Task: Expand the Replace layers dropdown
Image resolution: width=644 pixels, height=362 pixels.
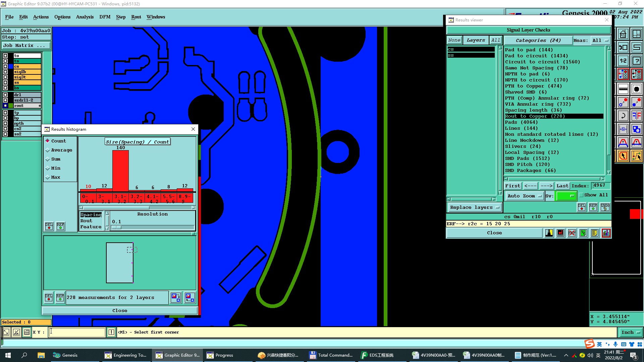Action: [474, 207]
